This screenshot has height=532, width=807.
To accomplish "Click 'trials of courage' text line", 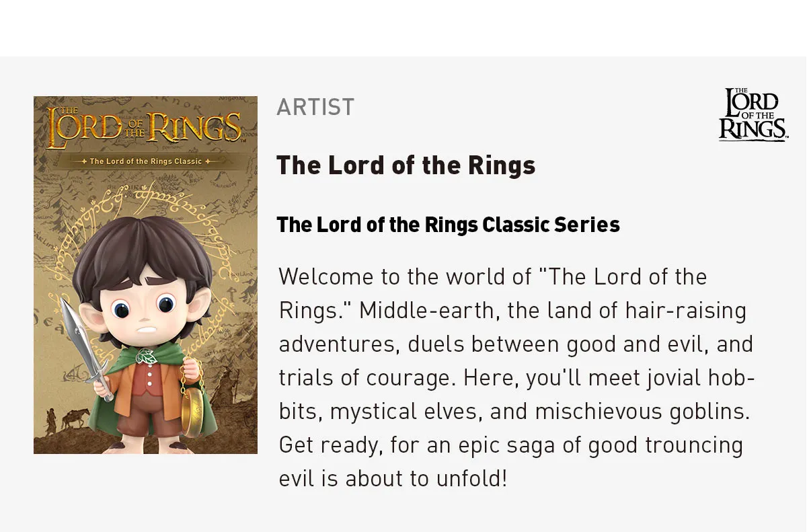I will coord(364,378).
